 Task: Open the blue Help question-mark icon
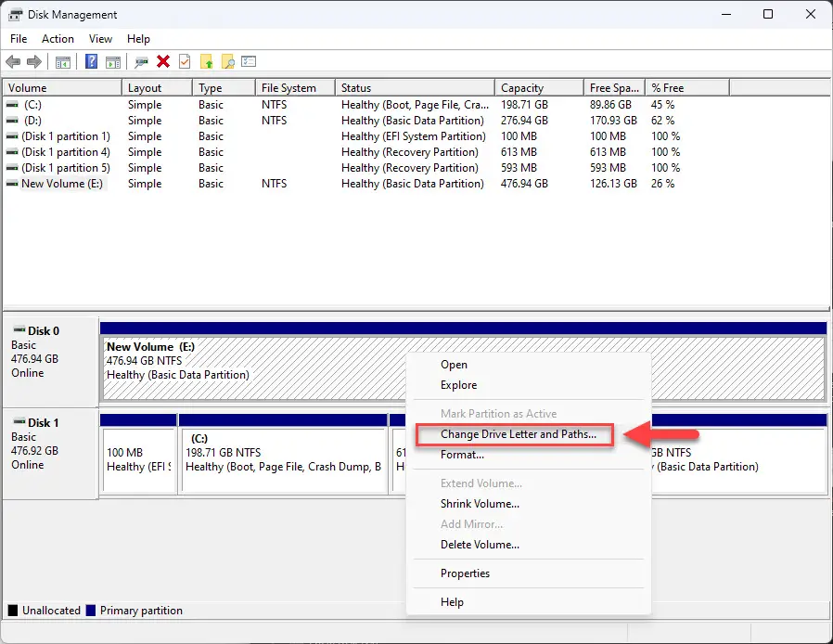coord(92,61)
